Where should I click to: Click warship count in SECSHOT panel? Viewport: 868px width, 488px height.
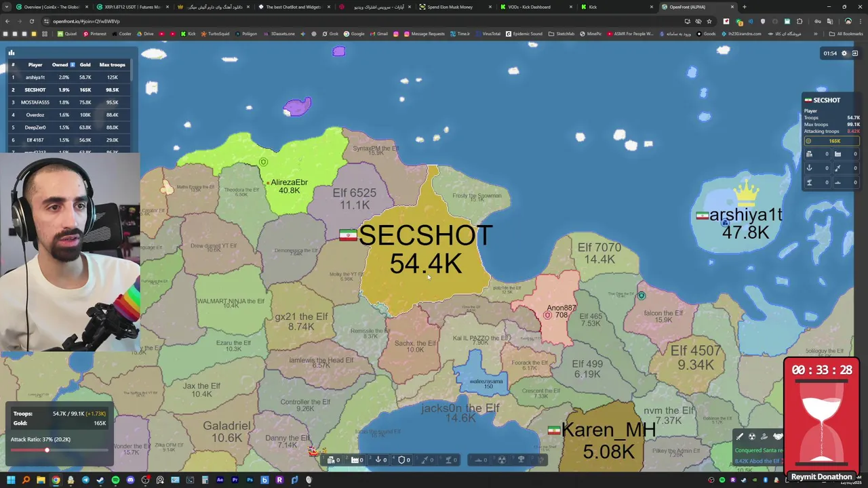[x=846, y=182]
